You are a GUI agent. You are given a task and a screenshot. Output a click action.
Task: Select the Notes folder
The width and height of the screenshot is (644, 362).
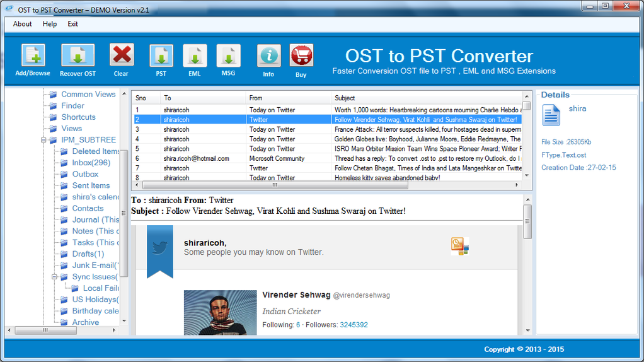96,231
